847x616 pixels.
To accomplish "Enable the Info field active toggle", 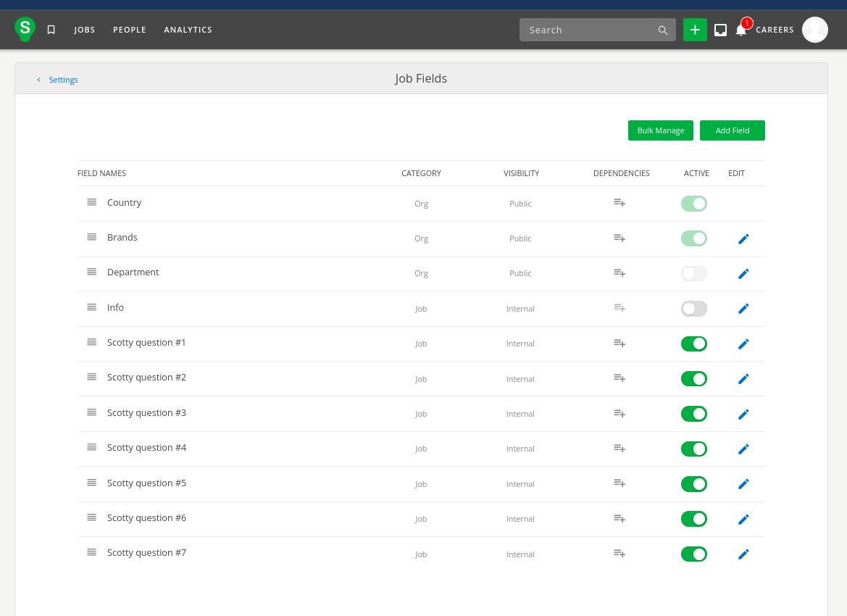I will coord(693,309).
